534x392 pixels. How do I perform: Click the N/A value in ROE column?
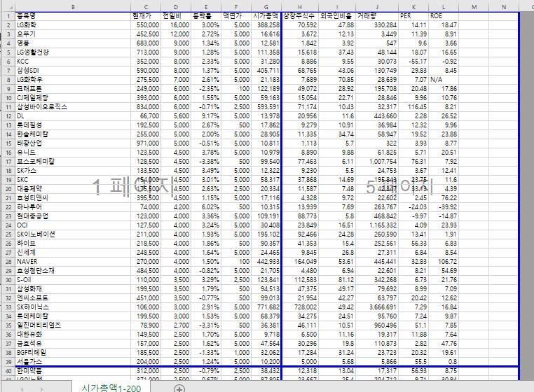point(444,80)
